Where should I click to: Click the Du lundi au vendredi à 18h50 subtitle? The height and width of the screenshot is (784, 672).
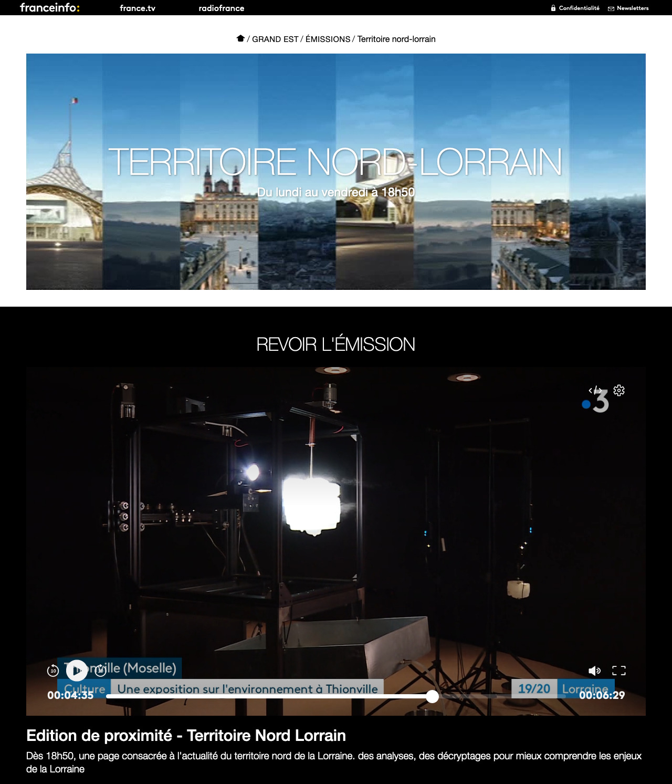point(336,192)
